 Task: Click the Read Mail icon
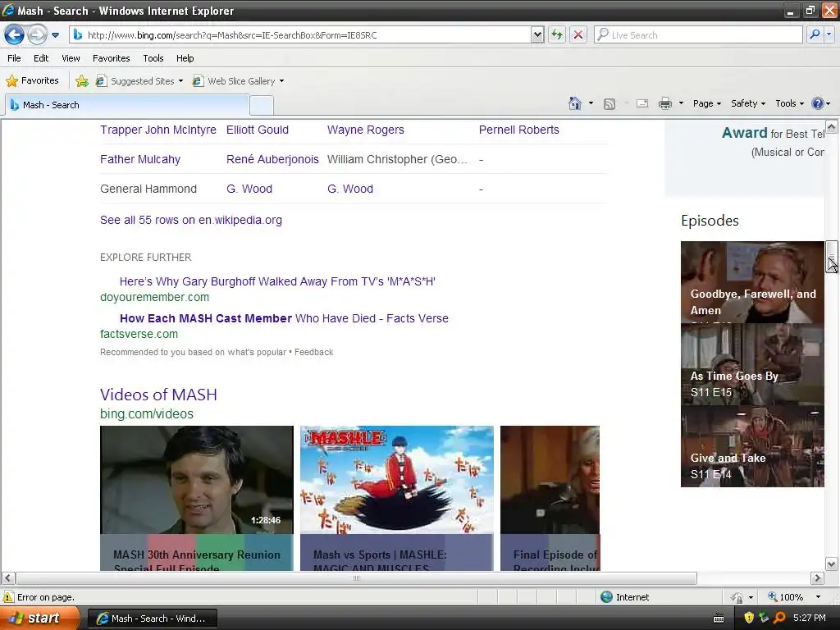click(642, 104)
